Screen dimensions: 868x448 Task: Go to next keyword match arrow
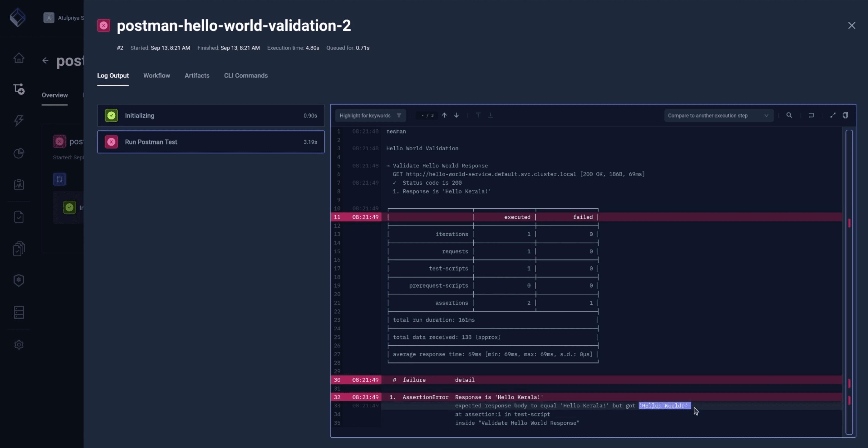[x=456, y=115]
